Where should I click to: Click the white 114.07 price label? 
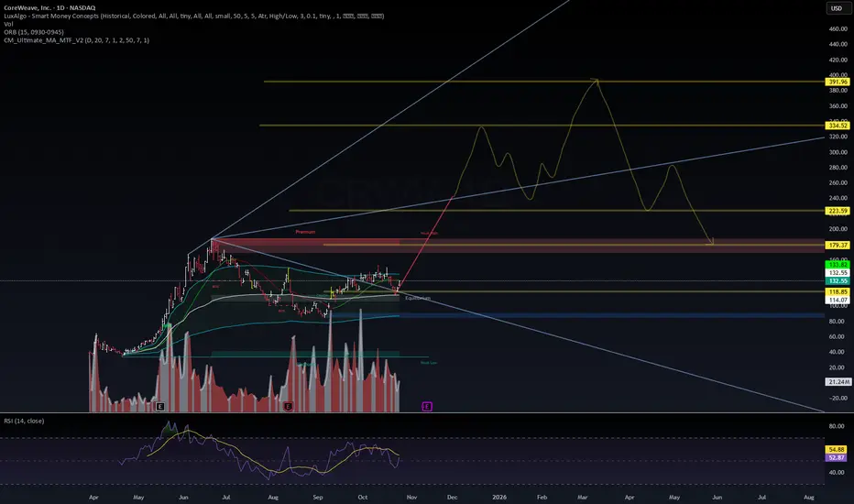point(838,300)
